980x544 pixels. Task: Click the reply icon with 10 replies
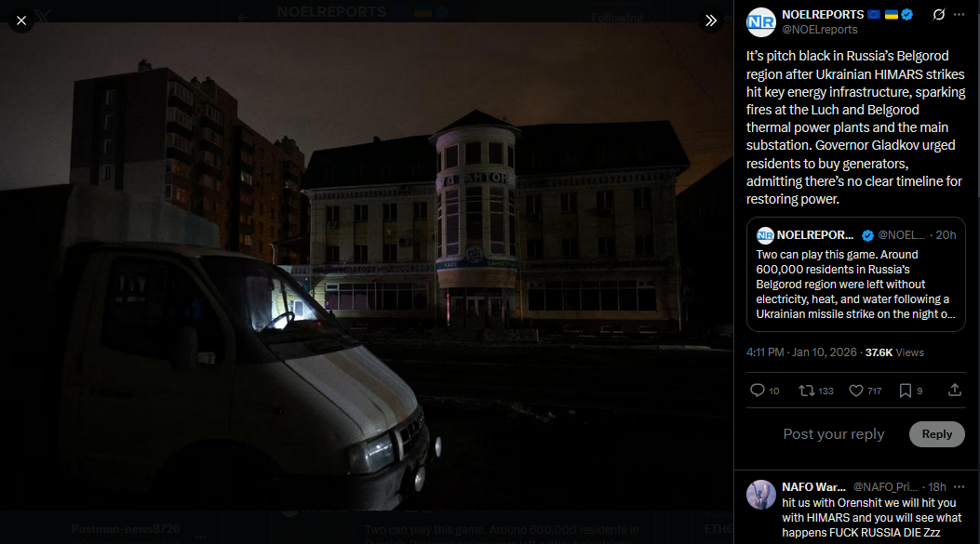(x=764, y=391)
